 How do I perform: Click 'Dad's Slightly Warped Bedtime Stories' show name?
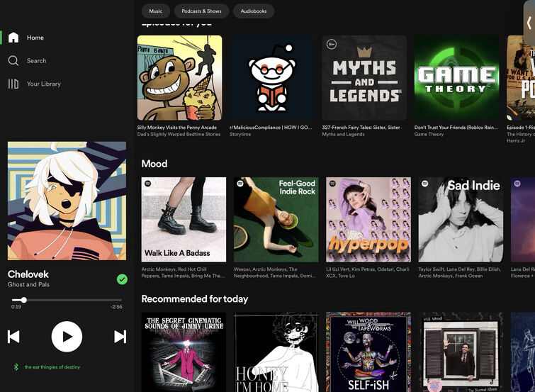click(179, 134)
